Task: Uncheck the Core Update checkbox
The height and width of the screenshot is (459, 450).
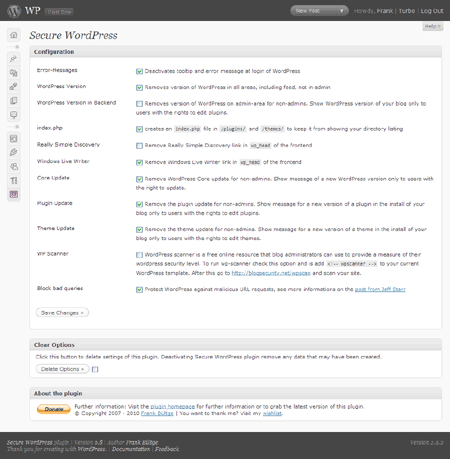Action: click(x=139, y=179)
